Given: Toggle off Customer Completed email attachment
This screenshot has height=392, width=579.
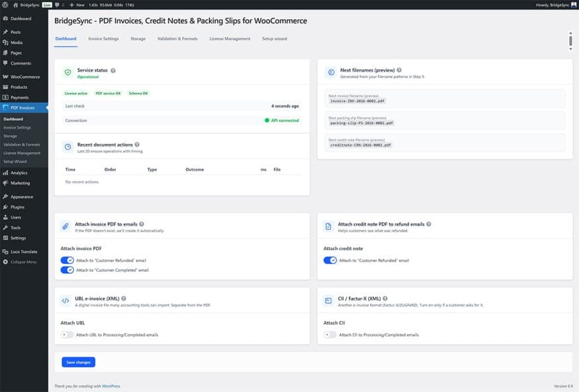Looking at the screenshot, I should click(69, 270).
